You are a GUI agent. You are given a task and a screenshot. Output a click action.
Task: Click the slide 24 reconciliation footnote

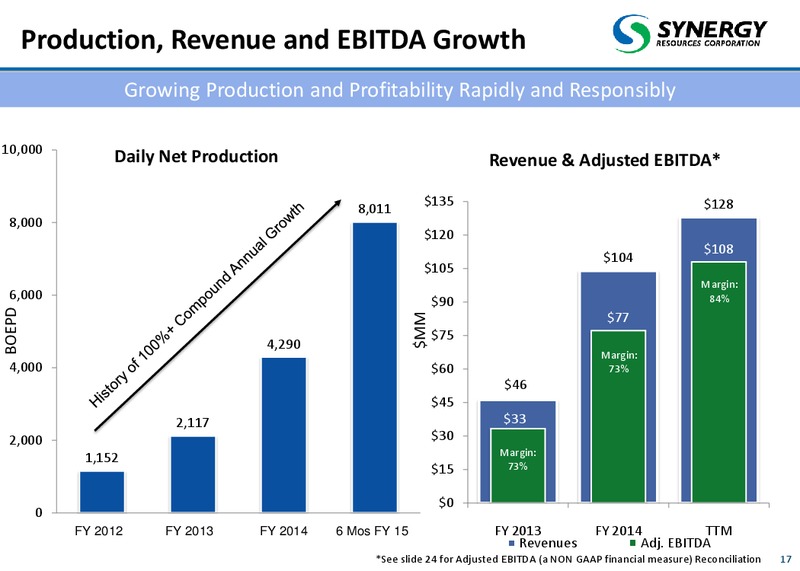point(568,560)
